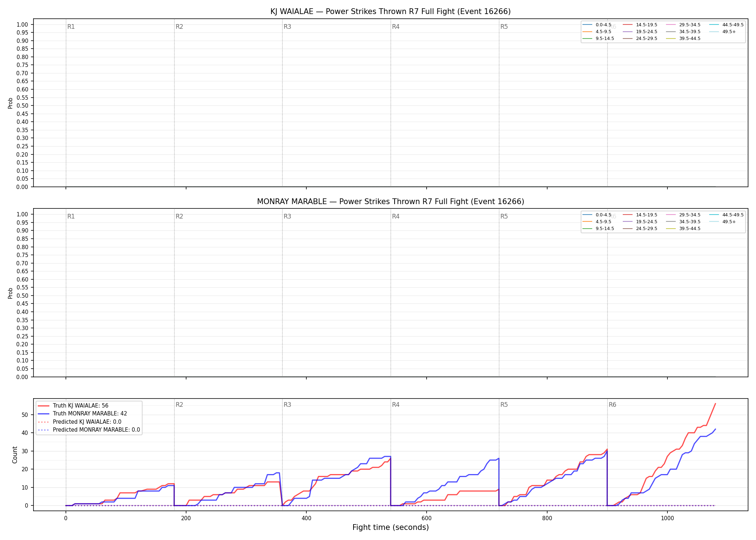The height and width of the screenshot is (540, 756).
Task: Select the 29.5-34.5 legend entry in KJ WAIALAE chart
Action: [683, 25]
